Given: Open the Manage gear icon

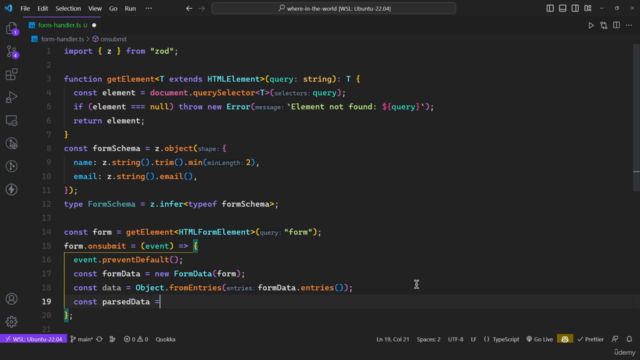Looking at the screenshot, I should point(11,322).
